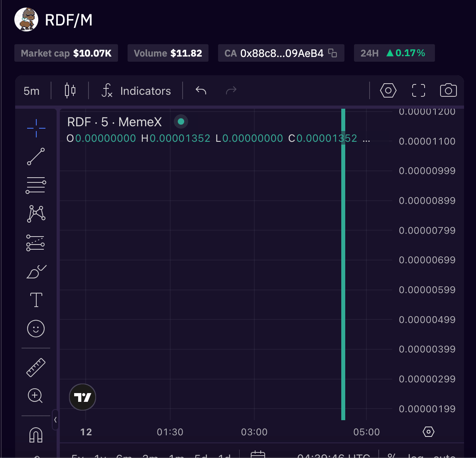Open the Indicators menu
Viewport: 476px width, 458px height.
click(x=136, y=91)
